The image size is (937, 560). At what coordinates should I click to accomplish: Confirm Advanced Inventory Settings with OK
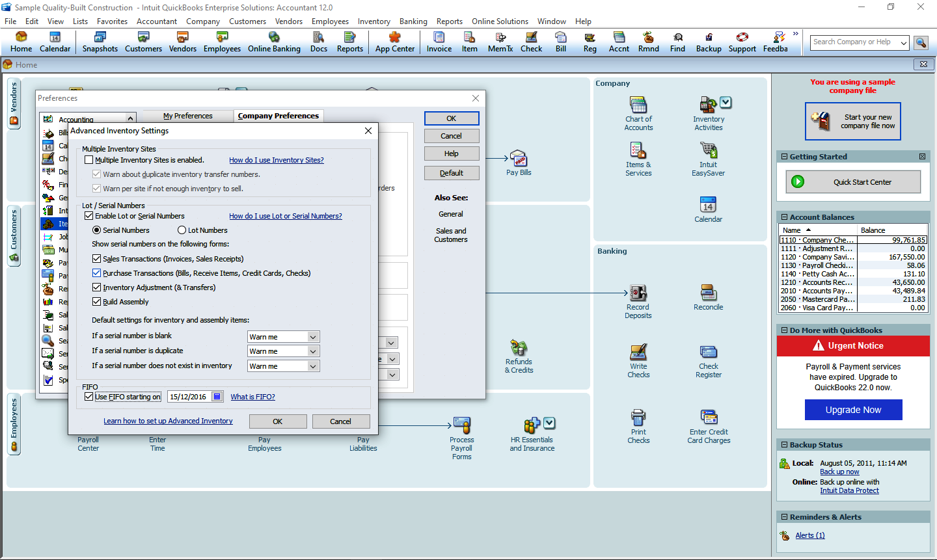tap(278, 421)
